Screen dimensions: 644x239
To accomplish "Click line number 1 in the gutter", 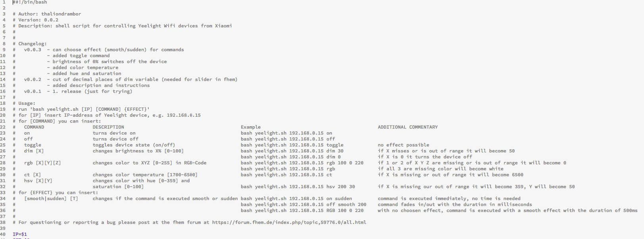I will click(4, 2).
